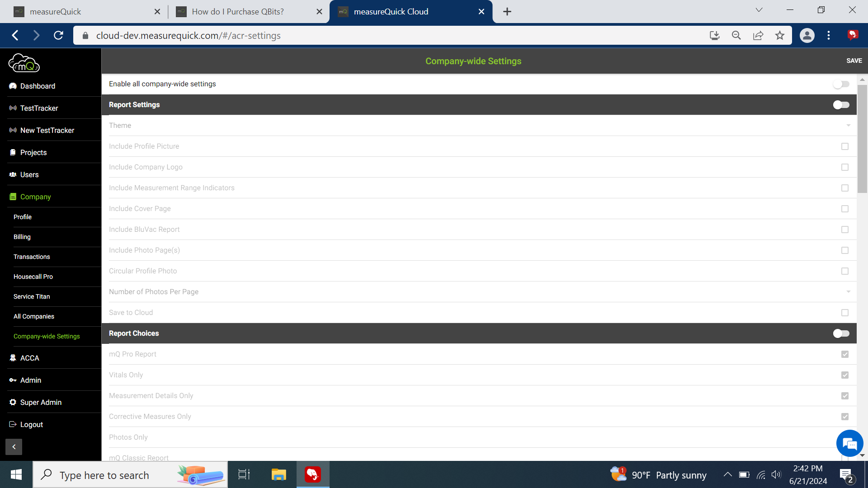
Task: Click the address bar URL
Action: pyautogui.click(x=188, y=36)
